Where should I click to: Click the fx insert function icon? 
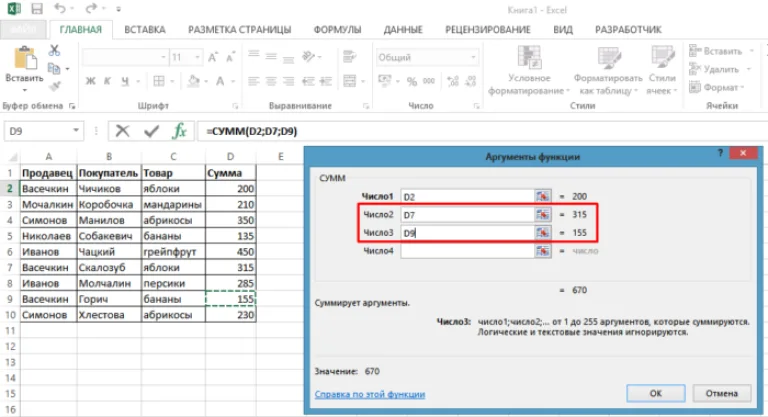(180, 131)
